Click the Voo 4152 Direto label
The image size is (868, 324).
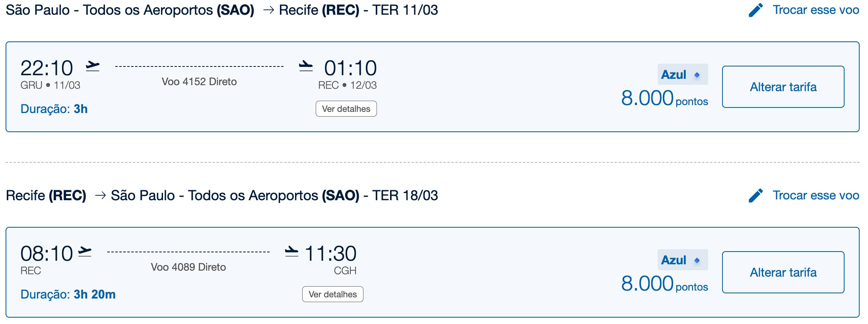tap(199, 82)
